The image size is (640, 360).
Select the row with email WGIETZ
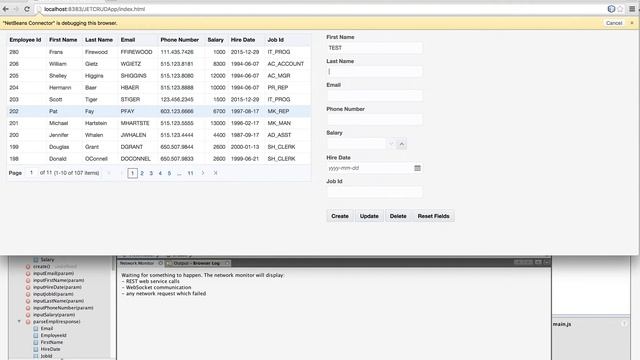coord(159,64)
